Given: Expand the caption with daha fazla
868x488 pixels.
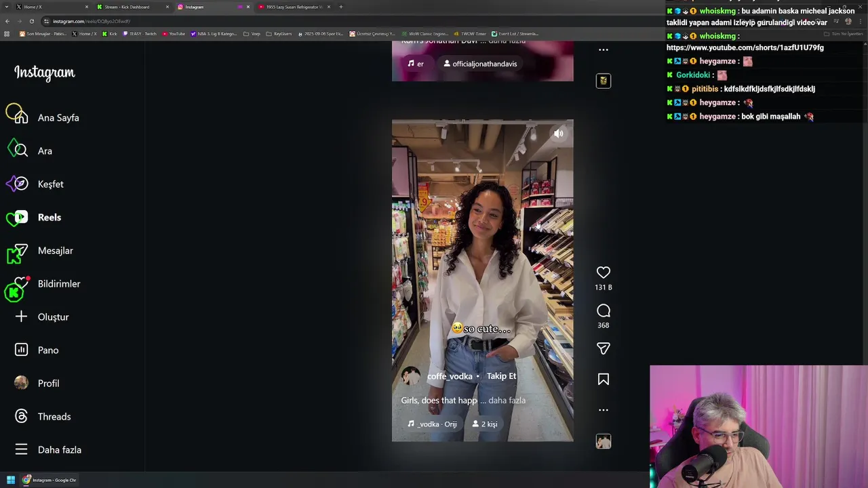Looking at the screenshot, I should (x=507, y=401).
